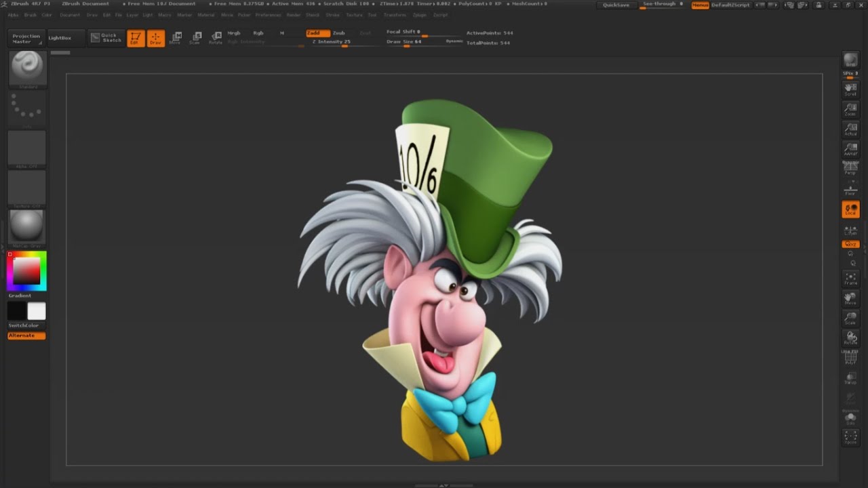Toggle Local transformations icon
Image resolution: width=868 pixels, height=488 pixels.
(850, 209)
